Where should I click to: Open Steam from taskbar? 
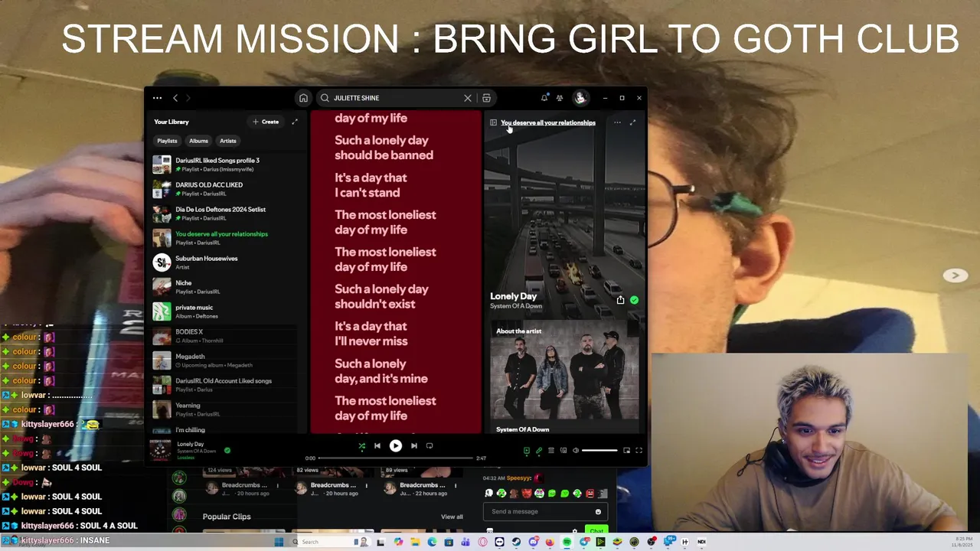[516, 542]
